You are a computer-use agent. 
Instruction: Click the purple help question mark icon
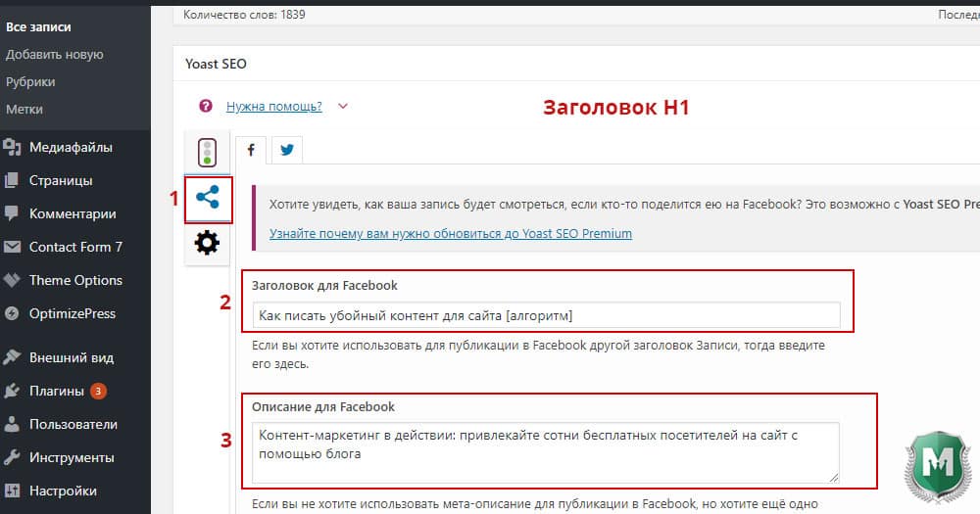206,106
